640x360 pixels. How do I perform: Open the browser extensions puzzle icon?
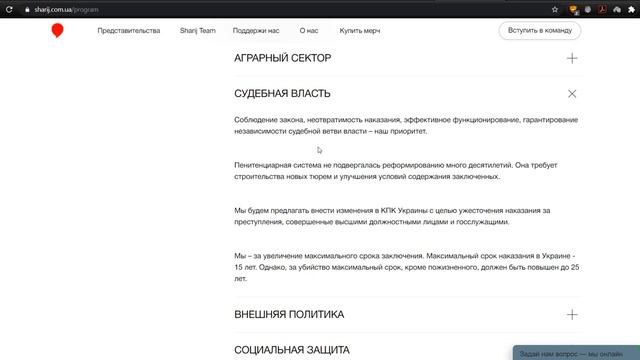point(631,9)
